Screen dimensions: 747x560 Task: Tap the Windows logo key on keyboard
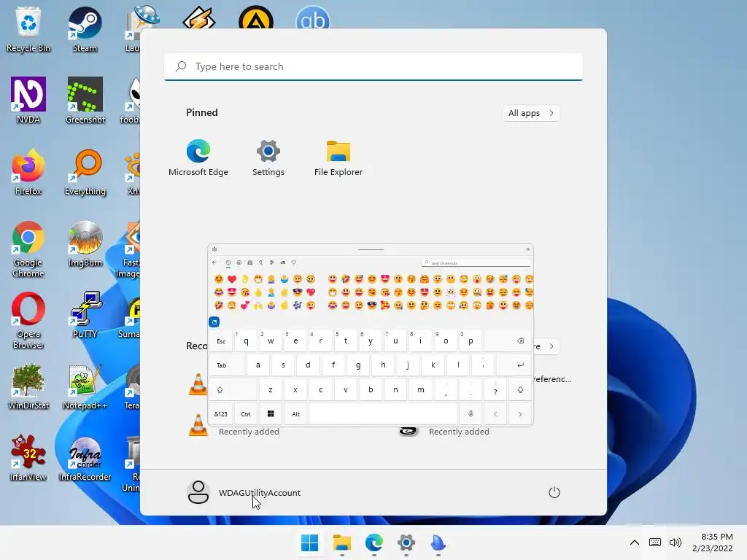click(x=271, y=414)
